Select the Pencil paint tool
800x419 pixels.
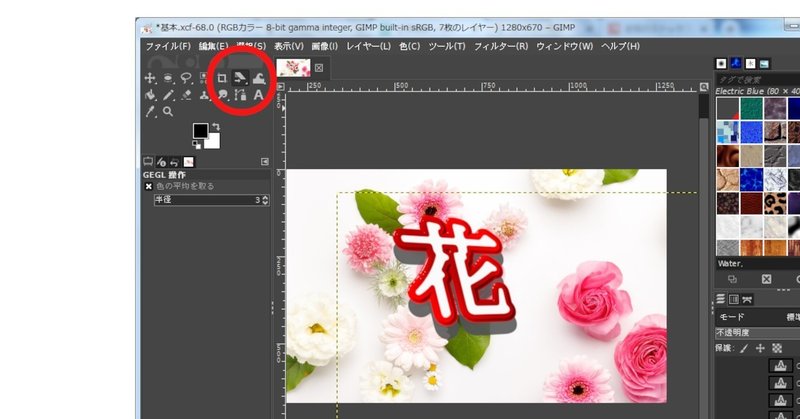click(168, 95)
